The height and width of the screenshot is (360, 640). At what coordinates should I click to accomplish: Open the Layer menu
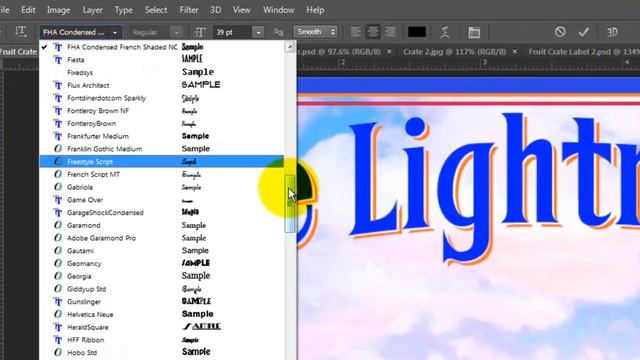(x=93, y=10)
